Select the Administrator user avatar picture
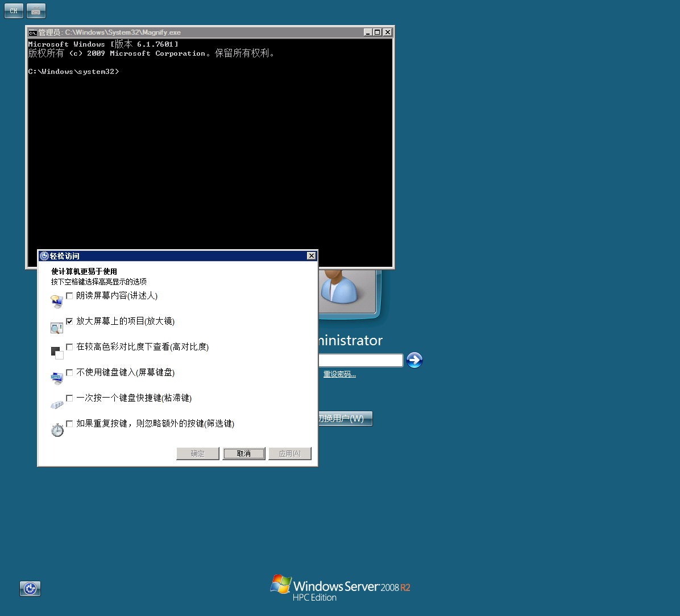 347,291
